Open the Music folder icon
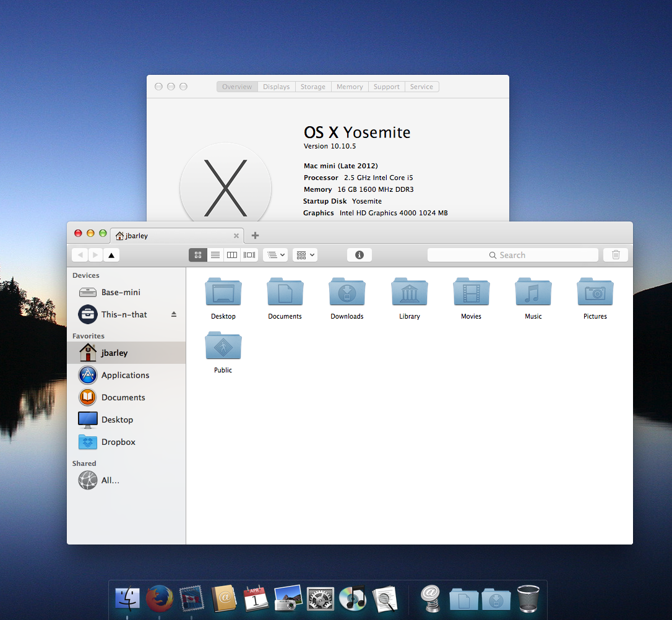The image size is (672, 620). click(533, 292)
